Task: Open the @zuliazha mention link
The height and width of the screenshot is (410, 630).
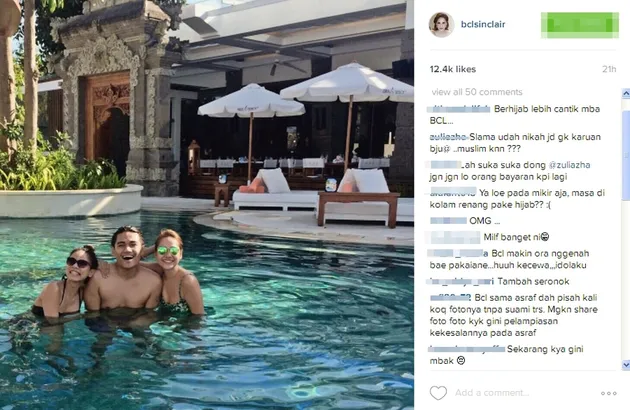Action: pyautogui.click(x=569, y=165)
